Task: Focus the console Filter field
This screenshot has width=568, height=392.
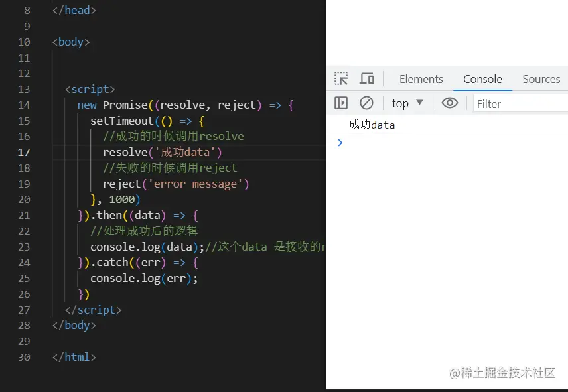Action: point(520,104)
